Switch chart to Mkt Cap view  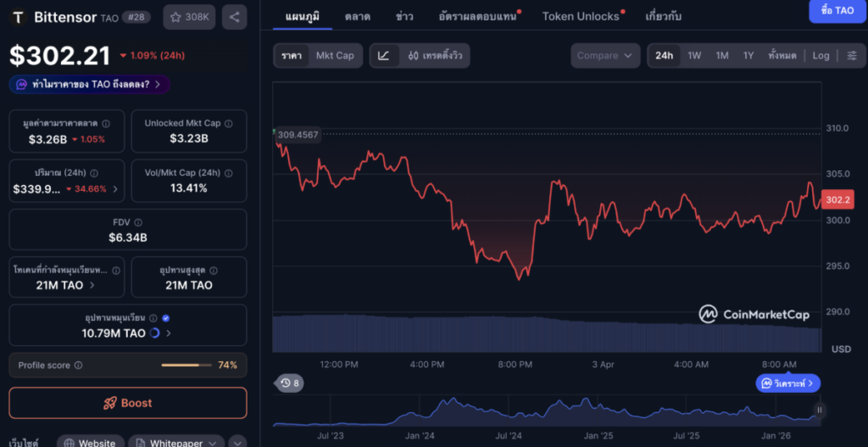[335, 55]
